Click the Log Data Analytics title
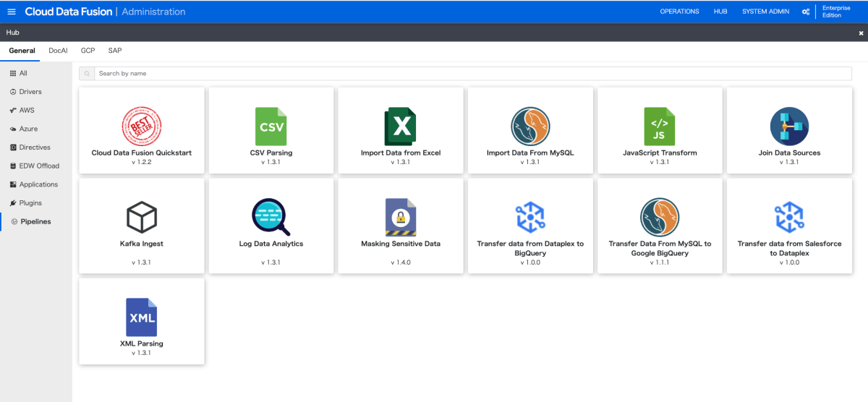Image resolution: width=868 pixels, height=402 pixels. [x=271, y=244]
